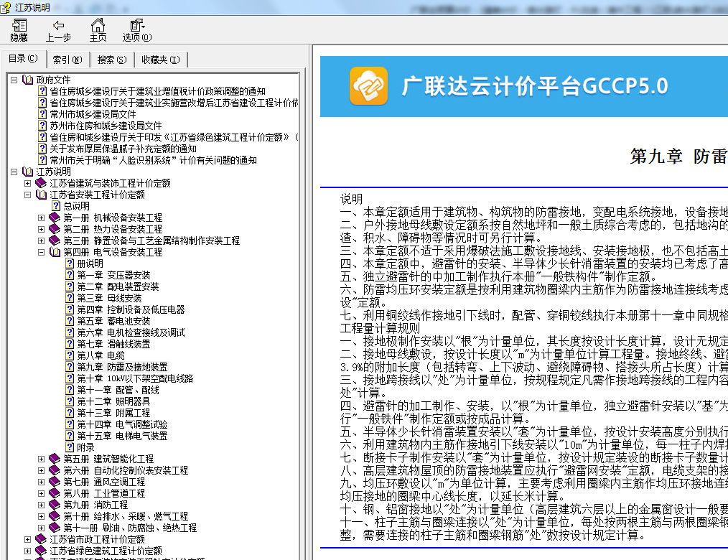Click the page icon of 第六章 电机检查接线及调试
The height and width of the screenshot is (560, 728).
click(70, 332)
